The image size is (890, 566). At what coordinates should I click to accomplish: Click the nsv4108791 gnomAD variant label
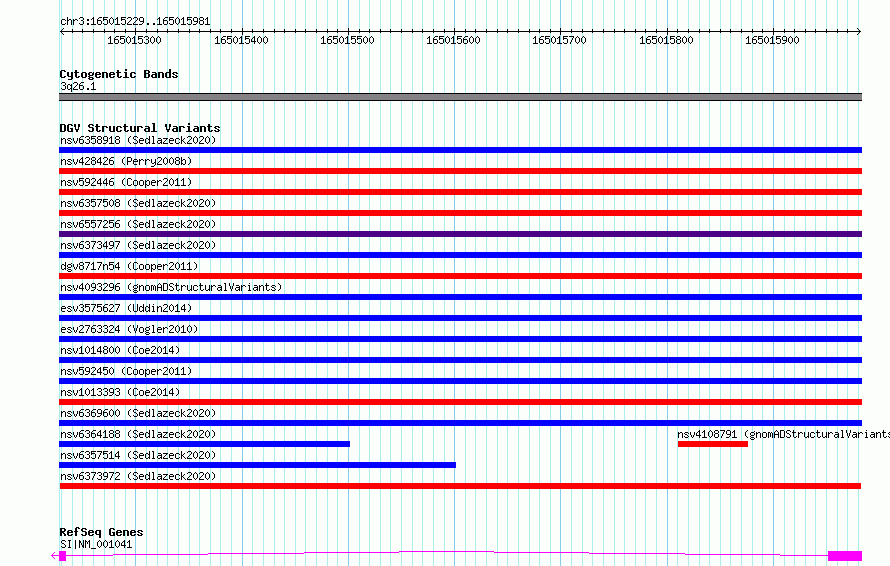[783, 434]
